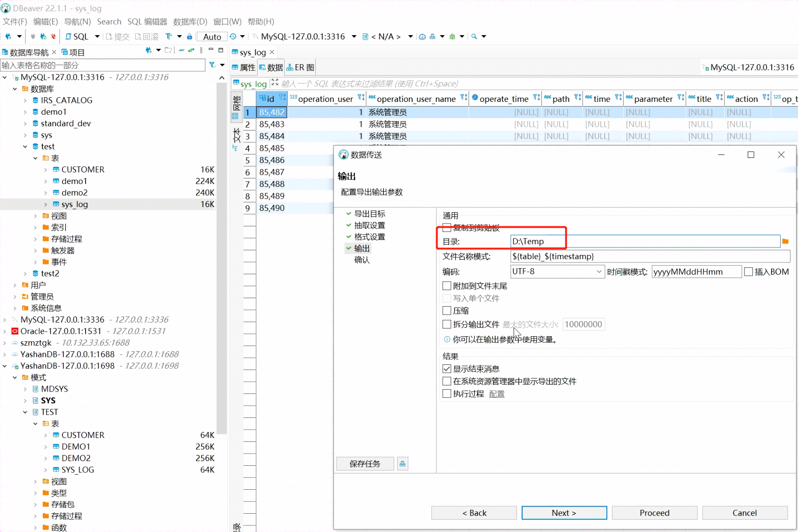Click operation_user column filter icon
Screen dimensions: 798x532
point(360,97)
